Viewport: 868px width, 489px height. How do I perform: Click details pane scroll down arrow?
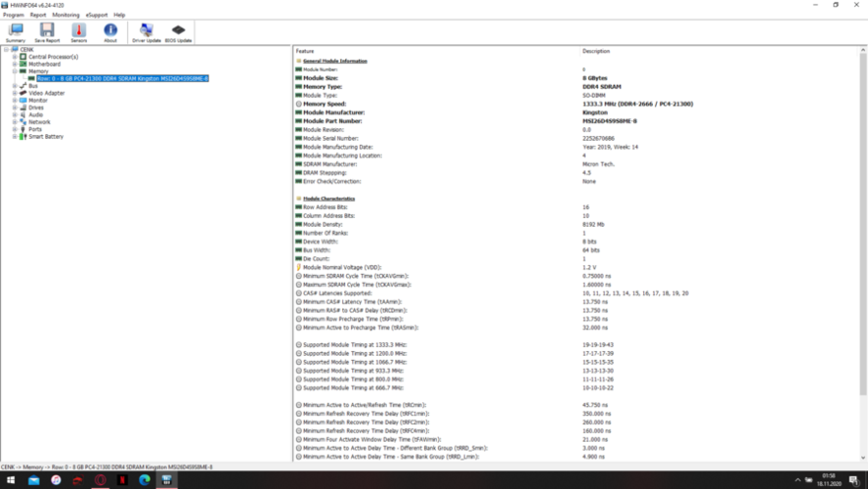point(863,458)
